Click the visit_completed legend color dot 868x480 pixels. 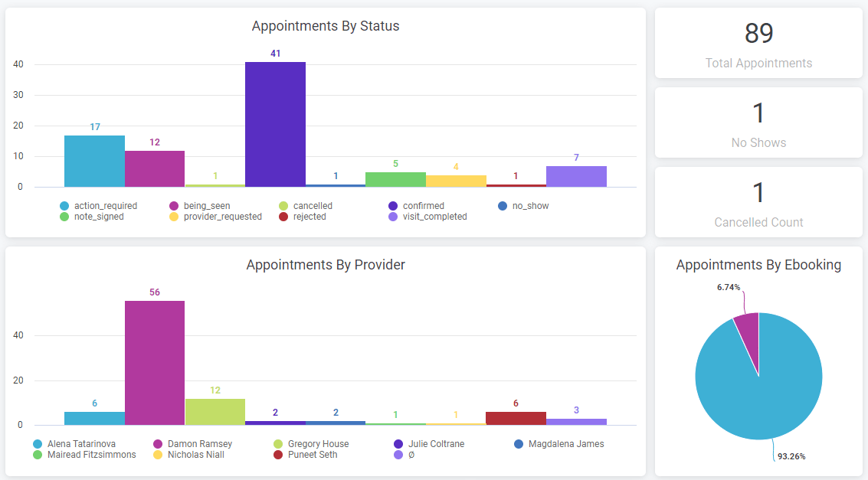(393, 217)
